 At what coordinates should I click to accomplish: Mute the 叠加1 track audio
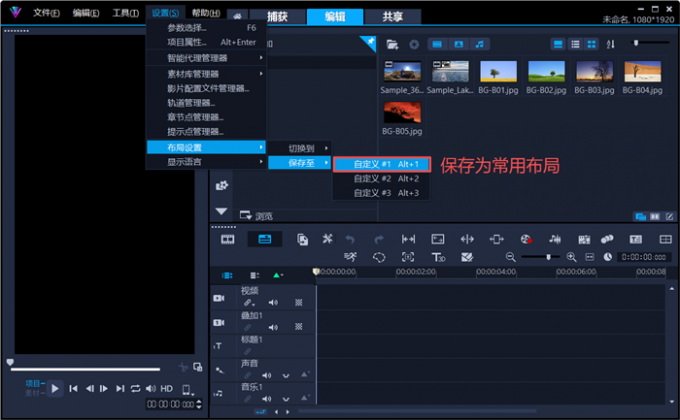[273, 327]
